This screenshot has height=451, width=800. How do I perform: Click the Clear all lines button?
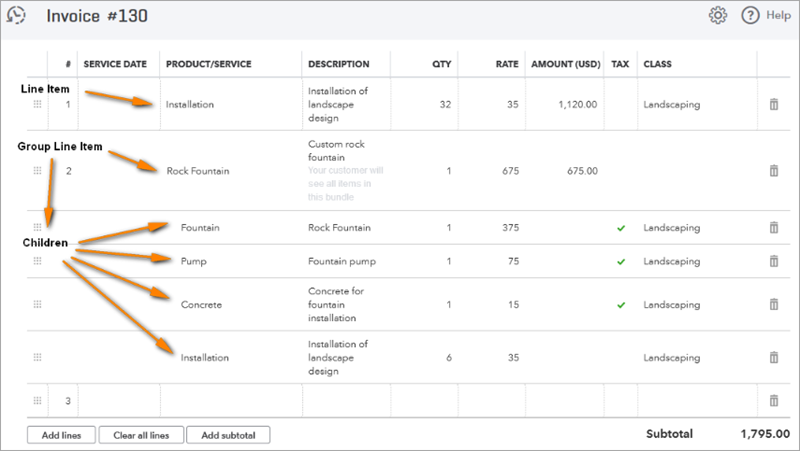click(141, 435)
